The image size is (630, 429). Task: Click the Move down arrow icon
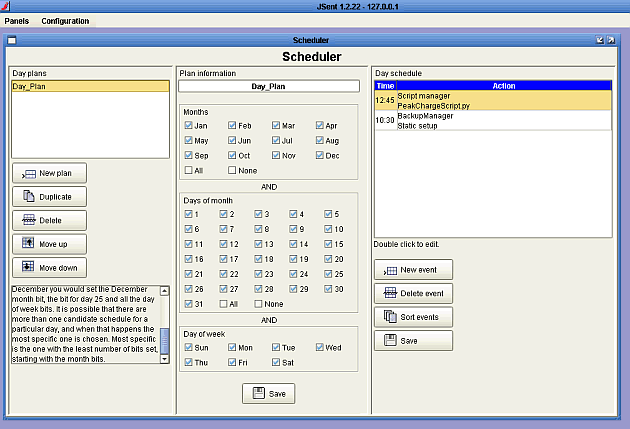[x=28, y=266]
